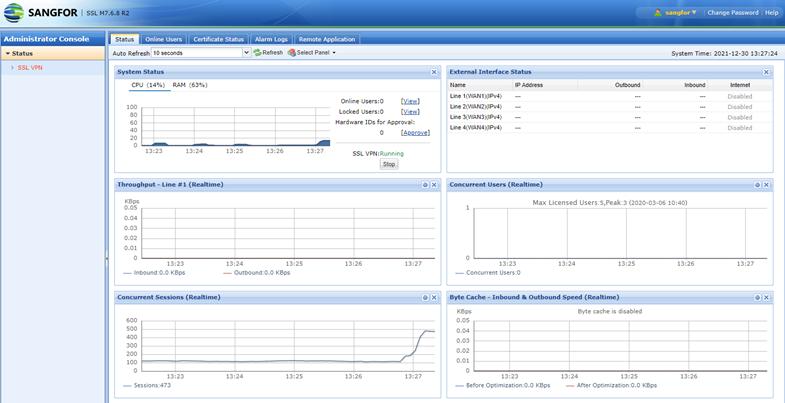Viewport: 785px width, 403px height.
Task: Close the Byte Cache panel
Action: click(766, 297)
